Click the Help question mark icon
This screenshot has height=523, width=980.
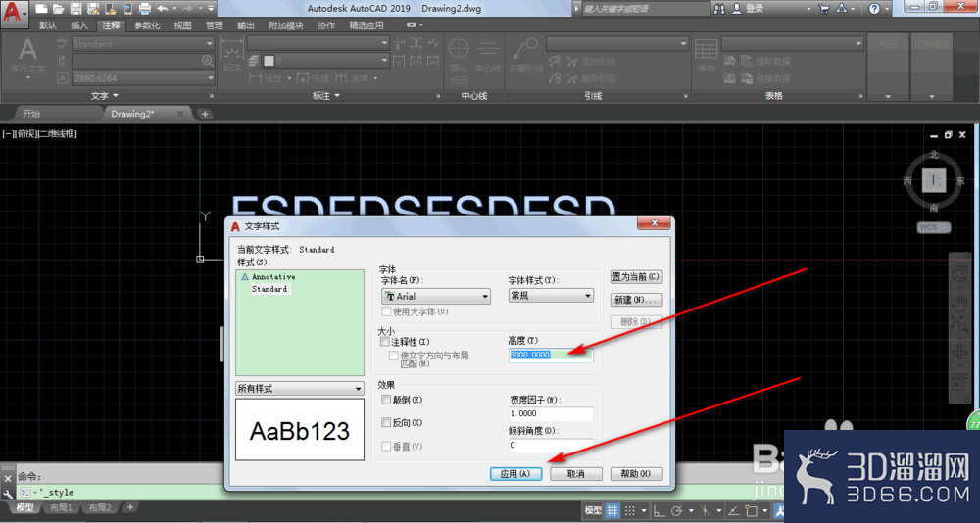click(x=874, y=9)
